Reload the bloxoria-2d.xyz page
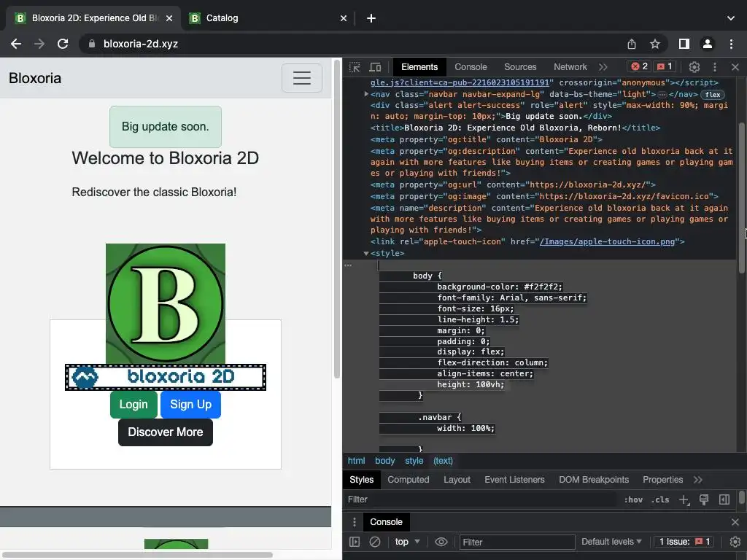The height and width of the screenshot is (560, 747). point(63,44)
